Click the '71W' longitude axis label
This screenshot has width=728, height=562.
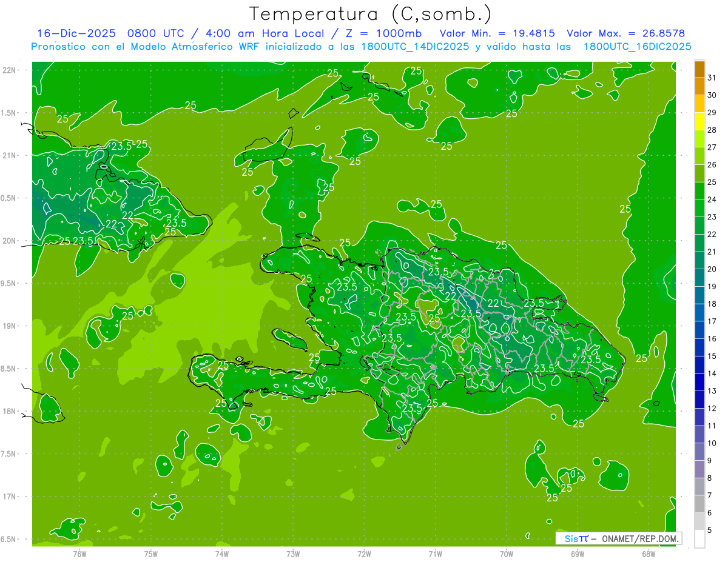coord(435,554)
